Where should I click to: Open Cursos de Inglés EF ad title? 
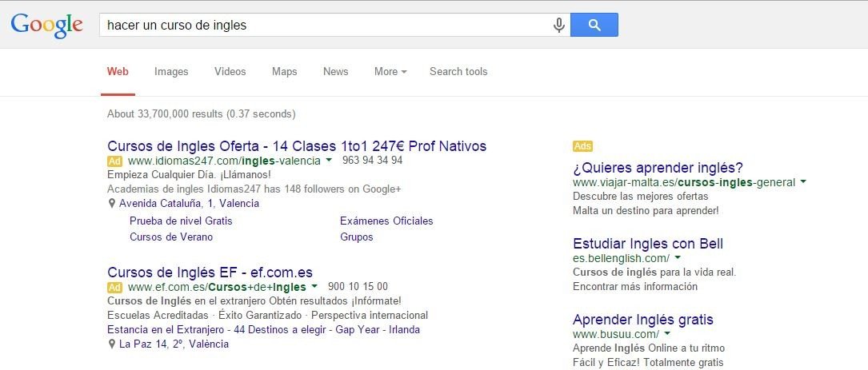point(210,273)
